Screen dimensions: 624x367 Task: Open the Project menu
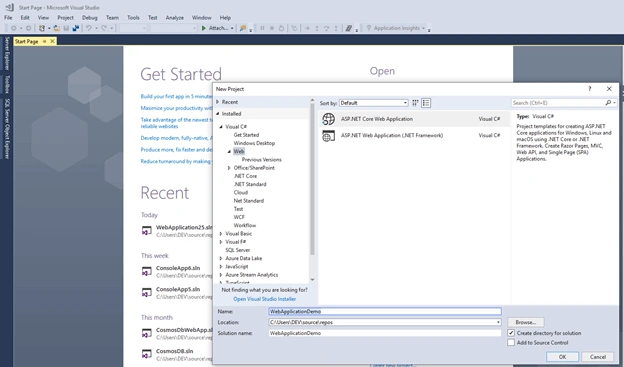click(x=65, y=18)
